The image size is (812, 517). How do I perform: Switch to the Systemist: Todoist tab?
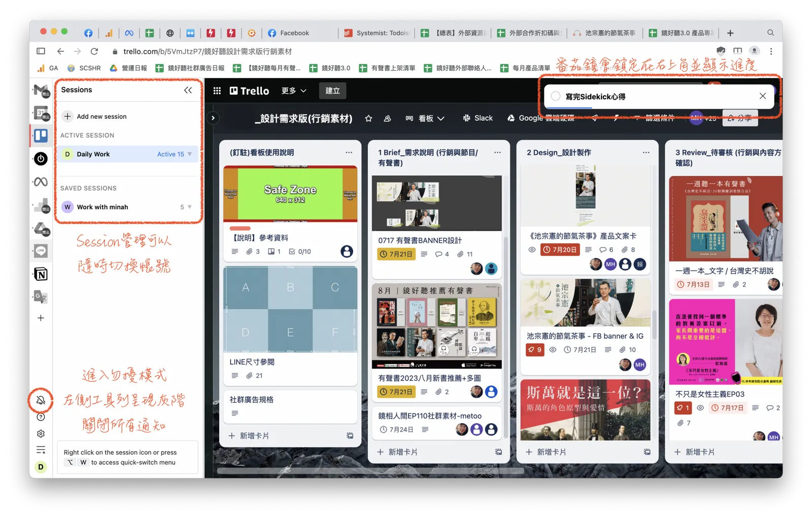tap(377, 33)
